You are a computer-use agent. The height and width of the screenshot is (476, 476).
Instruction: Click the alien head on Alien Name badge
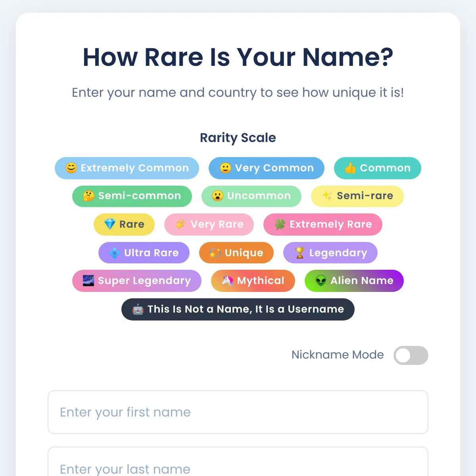pyautogui.click(x=321, y=281)
